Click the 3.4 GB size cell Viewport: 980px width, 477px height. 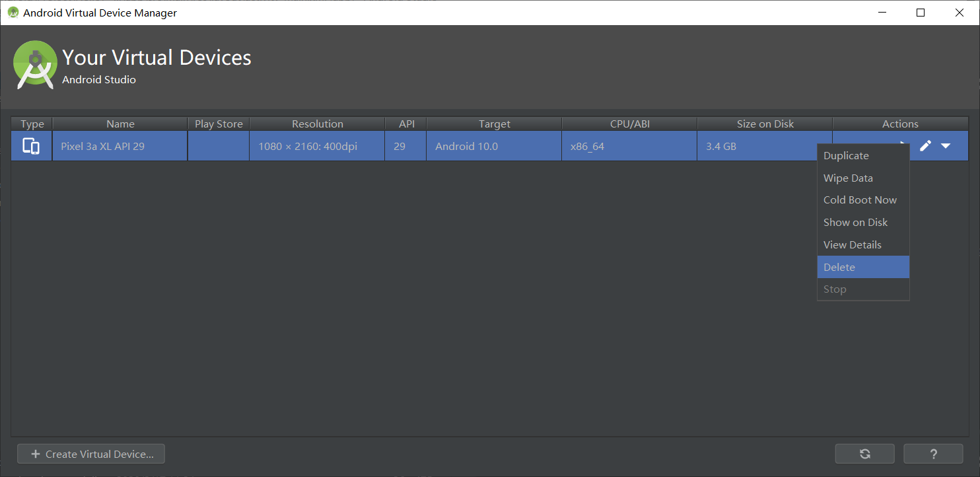pos(757,146)
